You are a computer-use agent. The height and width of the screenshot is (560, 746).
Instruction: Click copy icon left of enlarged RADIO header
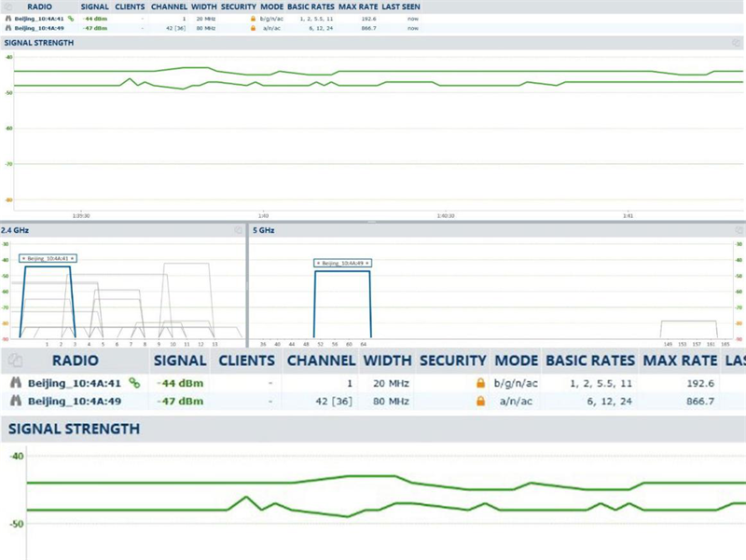point(14,361)
